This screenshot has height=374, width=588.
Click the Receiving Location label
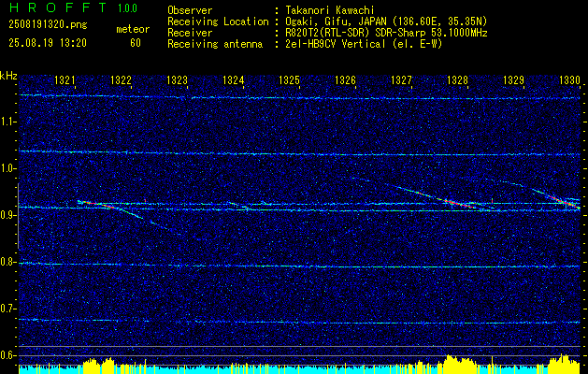(218, 22)
